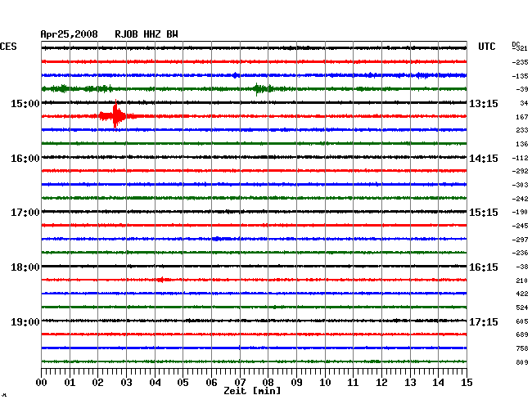This screenshot has height=404, width=532.
Task: Select the DC offset value -303
Action: pyautogui.click(x=520, y=185)
